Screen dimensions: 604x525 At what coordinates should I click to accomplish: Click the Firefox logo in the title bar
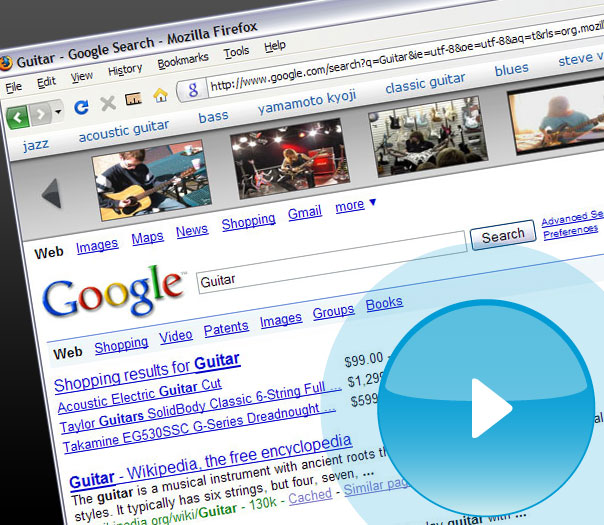click(x=5, y=63)
